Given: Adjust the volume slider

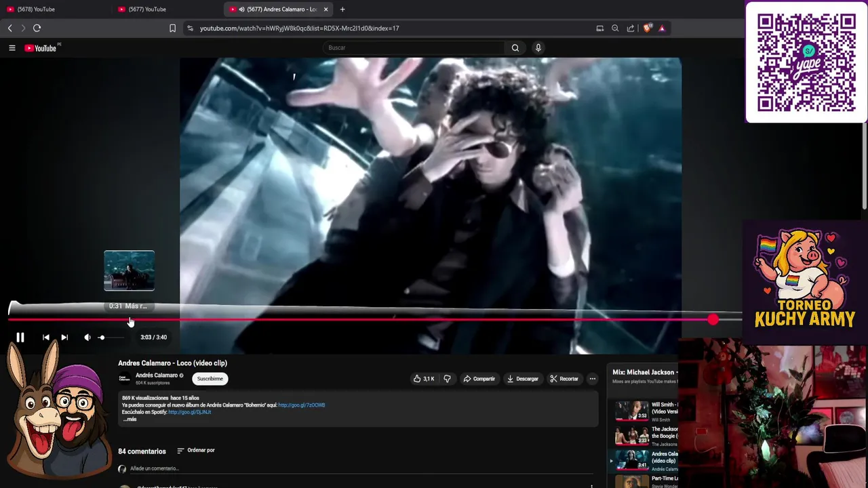Looking at the screenshot, I should tap(111, 338).
